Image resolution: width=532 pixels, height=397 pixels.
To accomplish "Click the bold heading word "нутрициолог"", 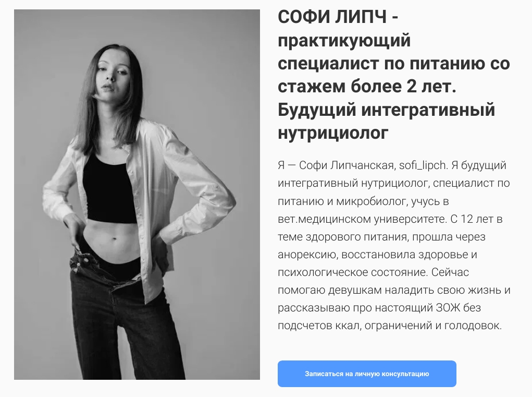I will click(x=333, y=133).
